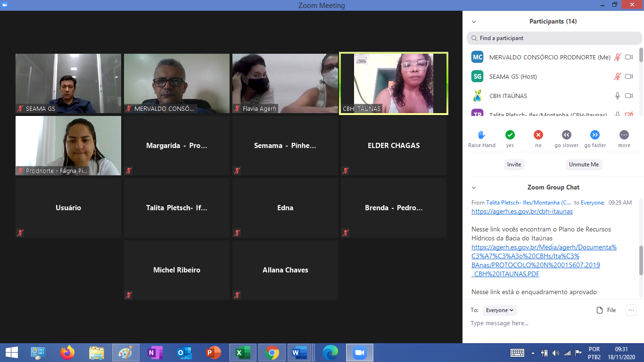Select the Semama - Pinhe... tile
Screen dimensions: 644x362
coord(285,146)
